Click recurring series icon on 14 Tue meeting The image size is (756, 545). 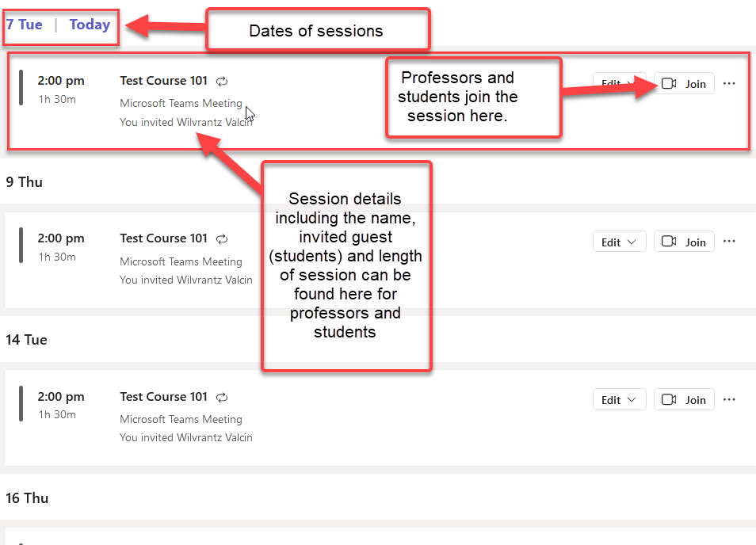click(223, 397)
